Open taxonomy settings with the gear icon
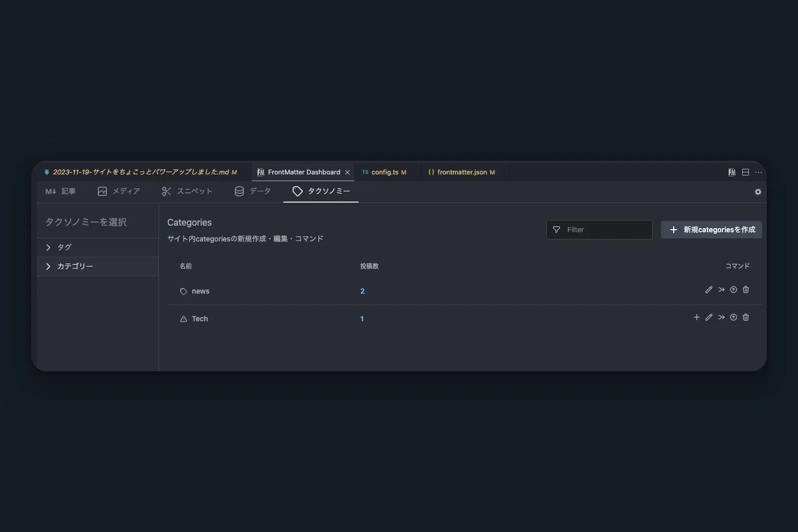The height and width of the screenshot is (532, 798). (758, 192)
